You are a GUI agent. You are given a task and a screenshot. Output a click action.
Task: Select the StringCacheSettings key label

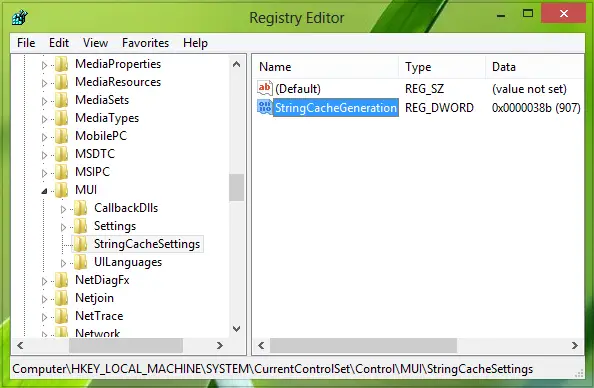(x=147, y=244)
